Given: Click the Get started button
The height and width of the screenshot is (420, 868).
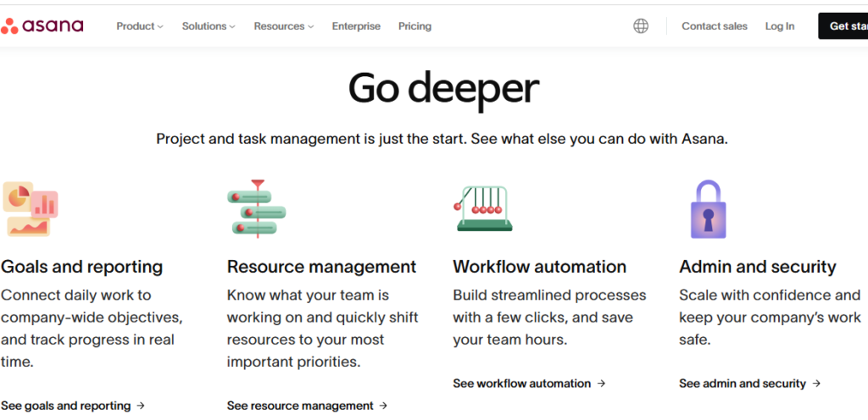Looking at the screenshot, I should pos(843,26).
